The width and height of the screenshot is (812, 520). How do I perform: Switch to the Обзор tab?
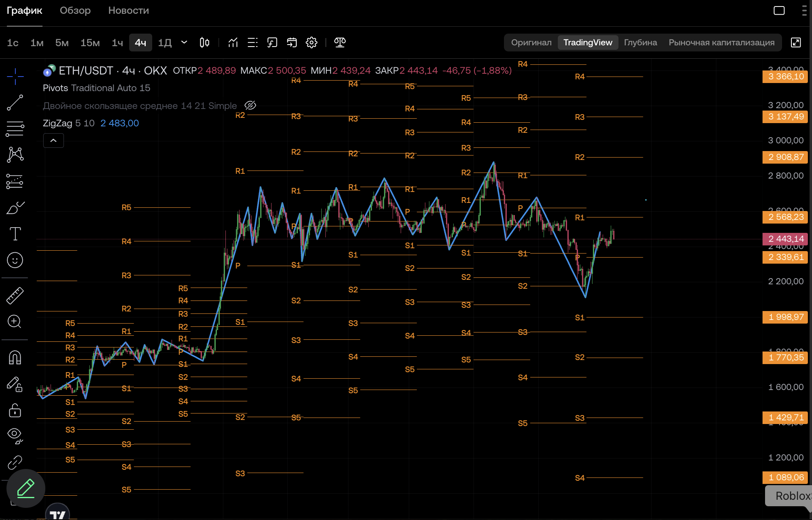coord(75,11)
